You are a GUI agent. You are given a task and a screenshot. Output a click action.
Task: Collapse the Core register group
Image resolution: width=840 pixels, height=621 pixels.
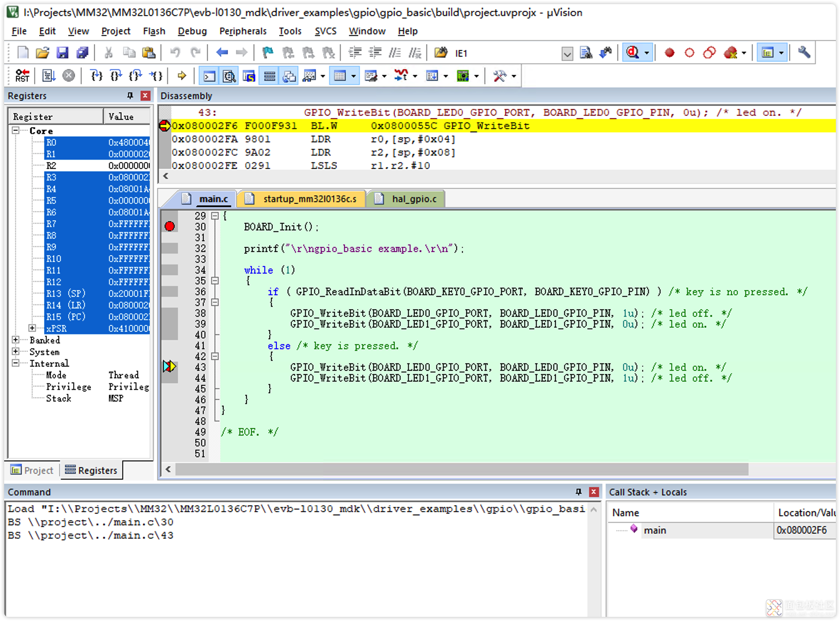(16, 131)
